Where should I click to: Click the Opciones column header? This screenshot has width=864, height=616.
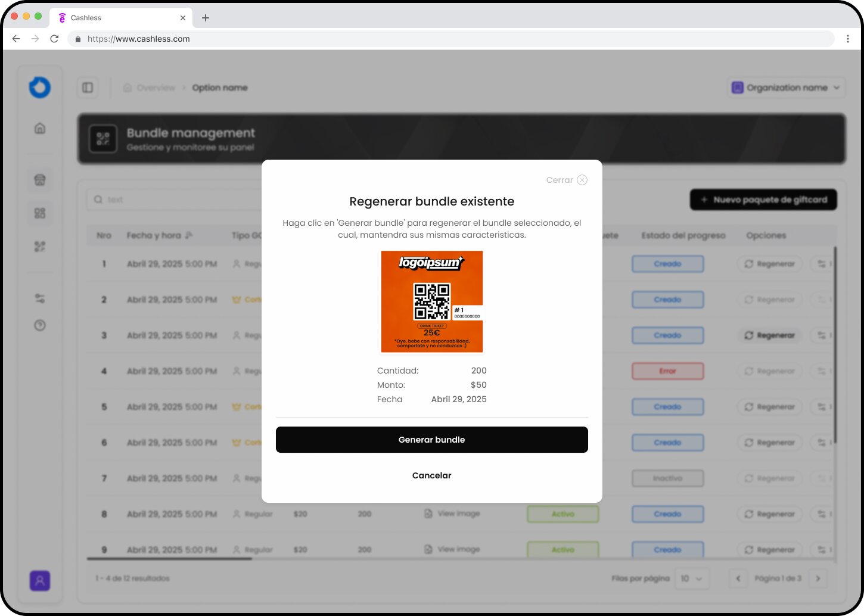click(x=766, y=235)
